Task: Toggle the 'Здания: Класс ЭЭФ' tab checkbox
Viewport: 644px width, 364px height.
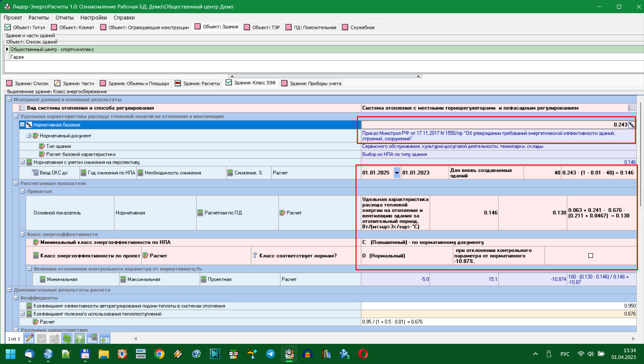Action: coord(229,83)
